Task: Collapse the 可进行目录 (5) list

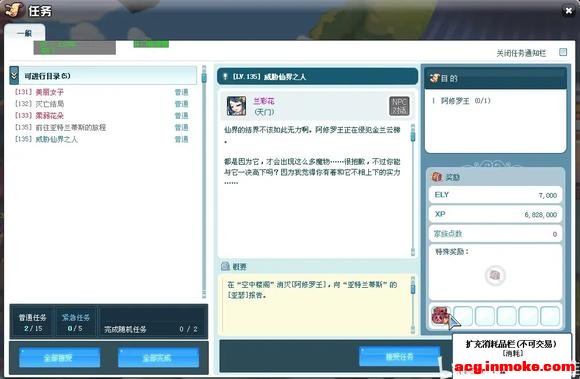Action: click(x=14, y=76)
